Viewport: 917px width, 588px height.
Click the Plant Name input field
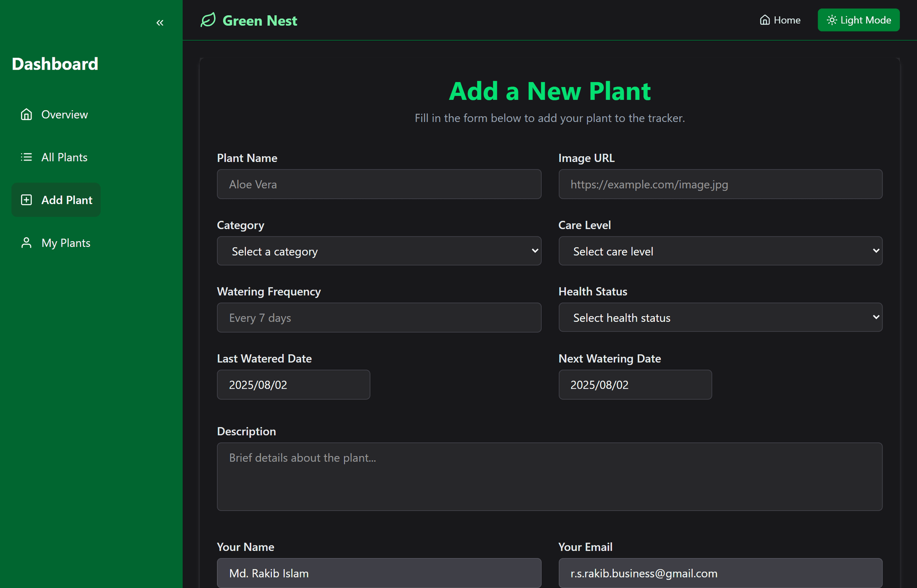click(379, 184)
